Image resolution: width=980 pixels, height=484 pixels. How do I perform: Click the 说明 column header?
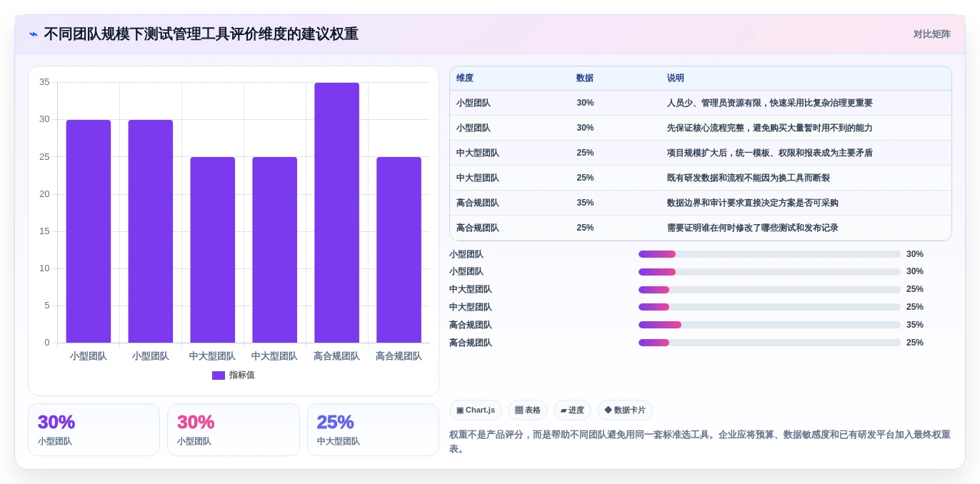coord(676,79)
